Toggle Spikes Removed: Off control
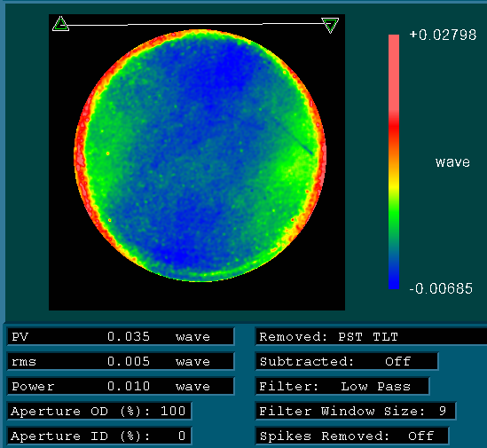Viewport: 487px width, 448px height. point(352,436)
